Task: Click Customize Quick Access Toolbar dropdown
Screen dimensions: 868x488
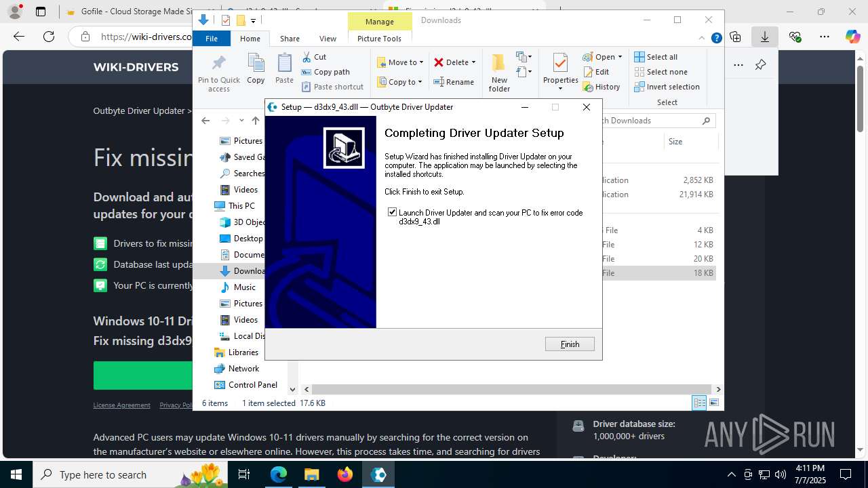Action: pos(253,21)
